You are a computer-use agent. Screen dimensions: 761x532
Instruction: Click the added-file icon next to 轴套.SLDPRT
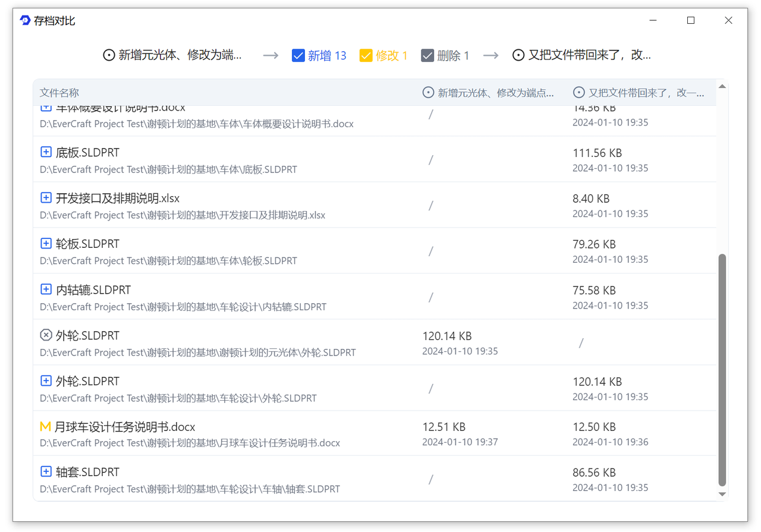(x=46, y=471)
